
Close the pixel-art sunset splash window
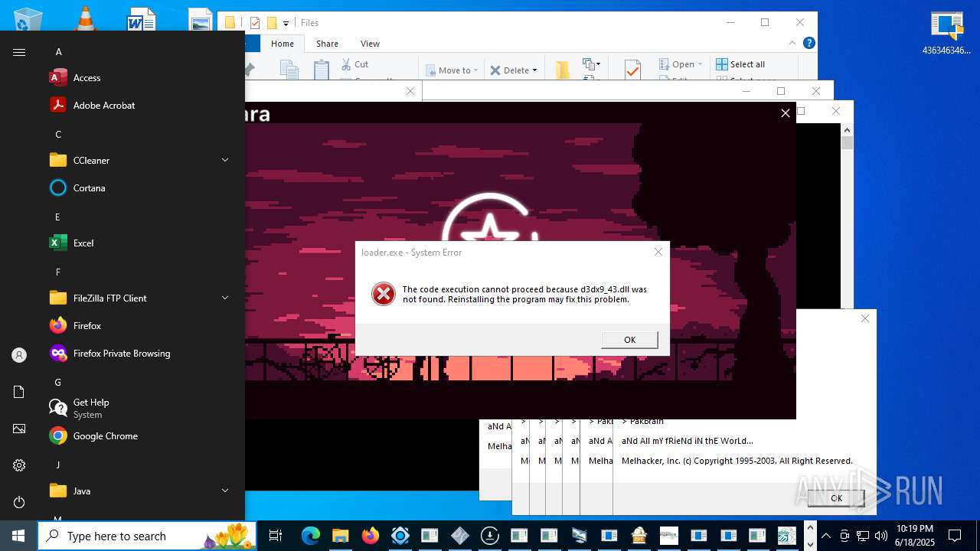point(785,113)
